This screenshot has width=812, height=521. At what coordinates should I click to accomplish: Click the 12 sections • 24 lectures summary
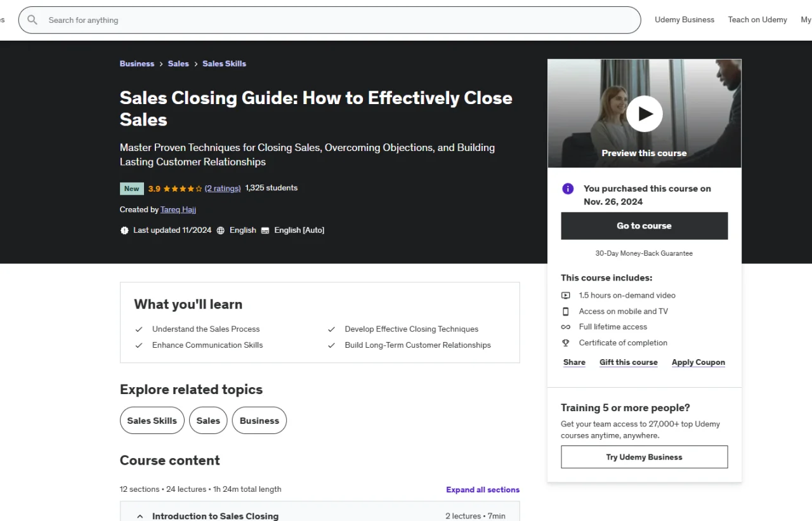pyautogui.click(x=200, y=489)
